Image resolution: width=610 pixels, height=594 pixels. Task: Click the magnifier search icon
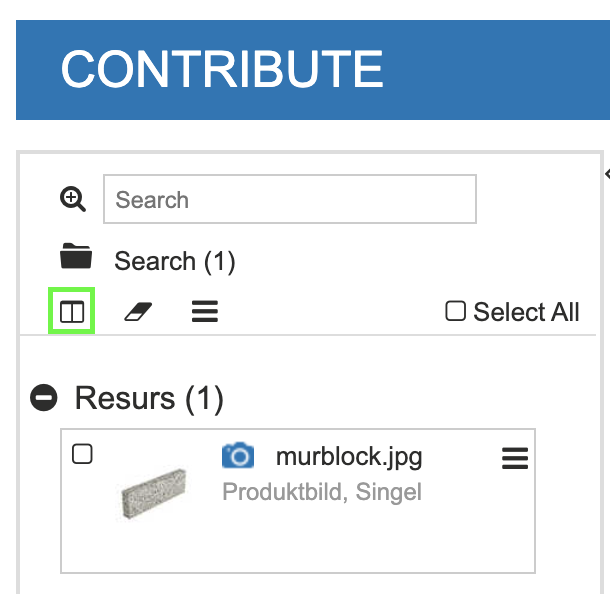coord(73,199)
